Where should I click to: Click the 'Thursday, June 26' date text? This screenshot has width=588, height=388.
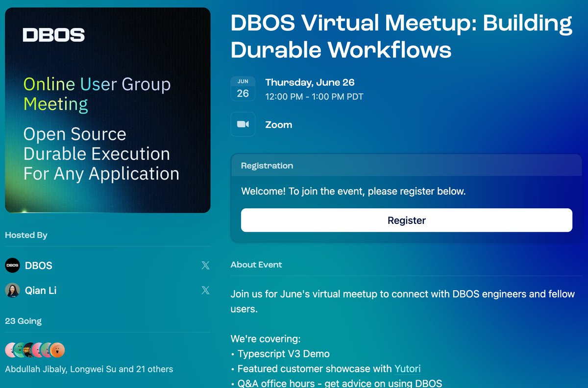tap(310, 82)
